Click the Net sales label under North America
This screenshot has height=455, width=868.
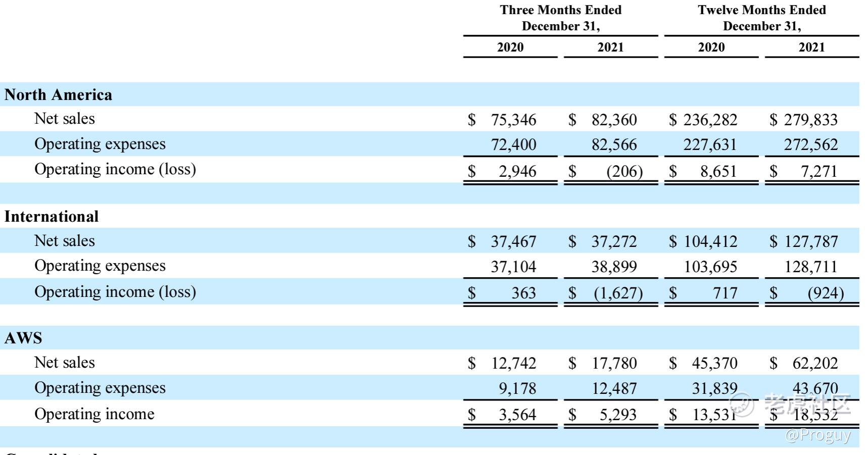point(65,119)
